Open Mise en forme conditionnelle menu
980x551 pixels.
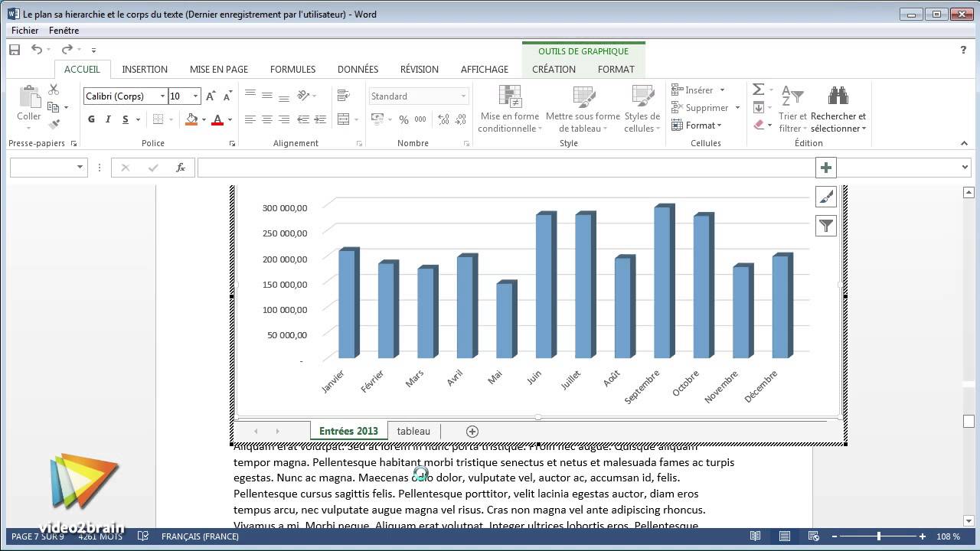[510, 109]
